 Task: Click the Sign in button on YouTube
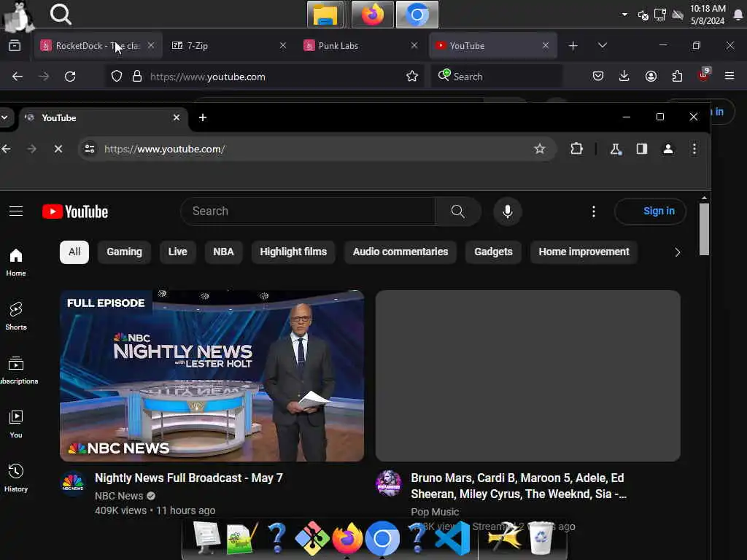coord(650,211)
